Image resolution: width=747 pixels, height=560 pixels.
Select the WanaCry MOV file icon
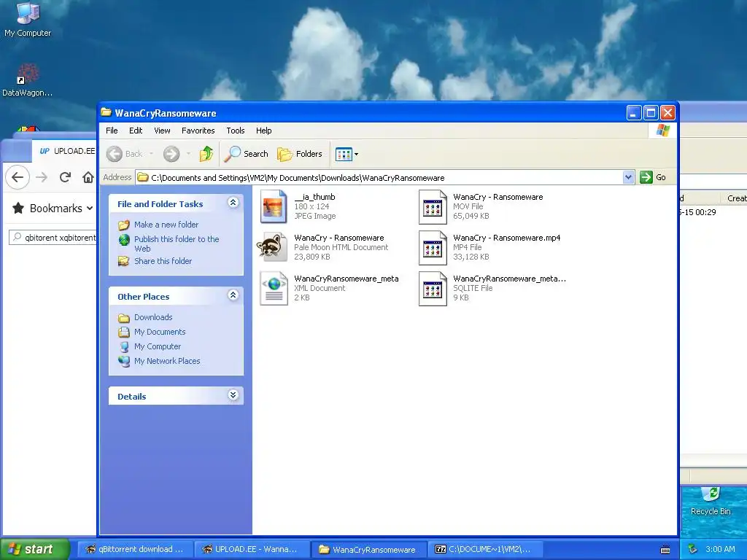[x=433, y=206]
